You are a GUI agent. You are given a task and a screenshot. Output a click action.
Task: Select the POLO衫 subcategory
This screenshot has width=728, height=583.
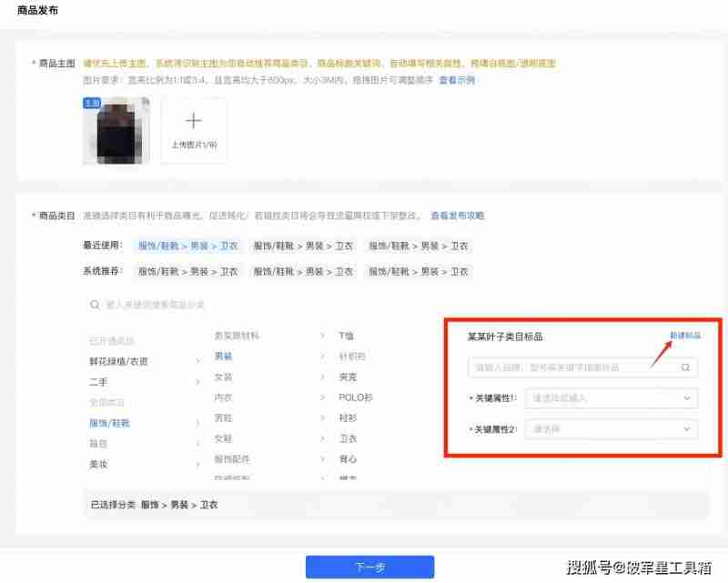359,397
